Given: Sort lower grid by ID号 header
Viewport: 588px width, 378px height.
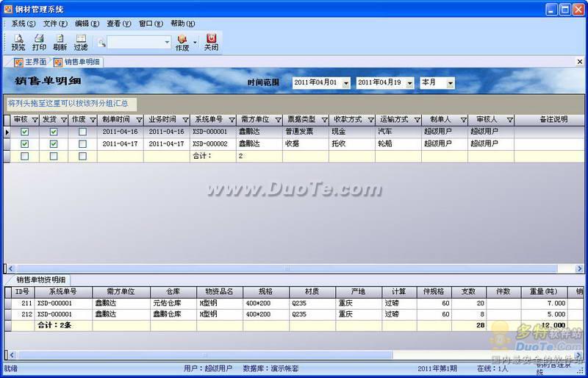Looking at the screenshot, I should [x=23, y=292].
